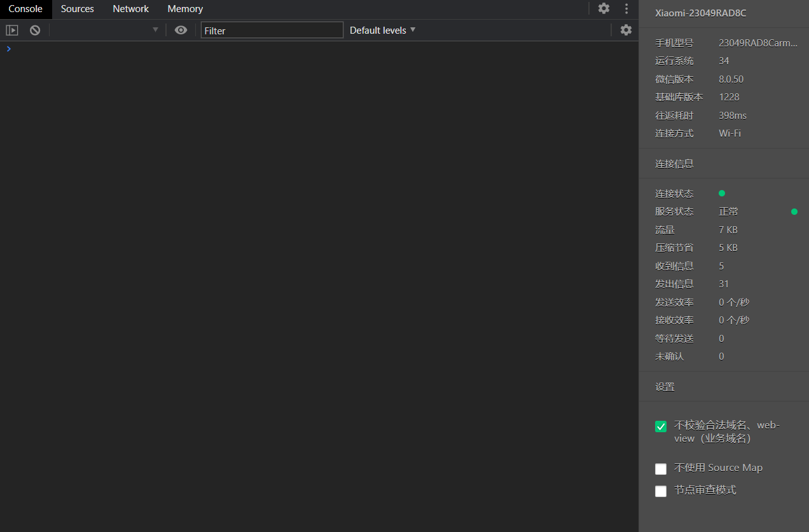Select the 压缩节省 value 5 KB
The width and height of the screenshot is (809, 532).
(x=728, y=247)
